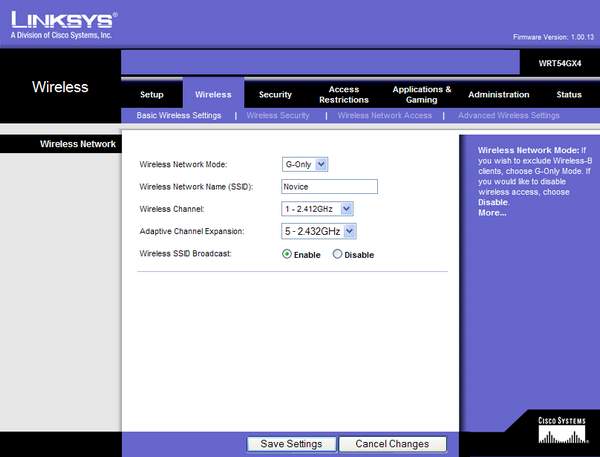This screenshot has width=600, height=457.
Task: Go to Wireless Network Access sub-tab
Action: [x=384, y=116]
